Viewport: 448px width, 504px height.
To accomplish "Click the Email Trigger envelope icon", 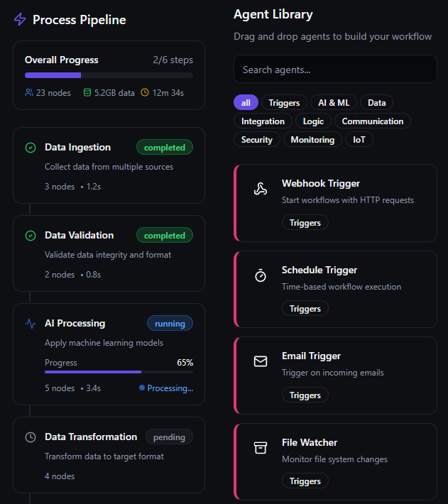I will click(261, 361).
